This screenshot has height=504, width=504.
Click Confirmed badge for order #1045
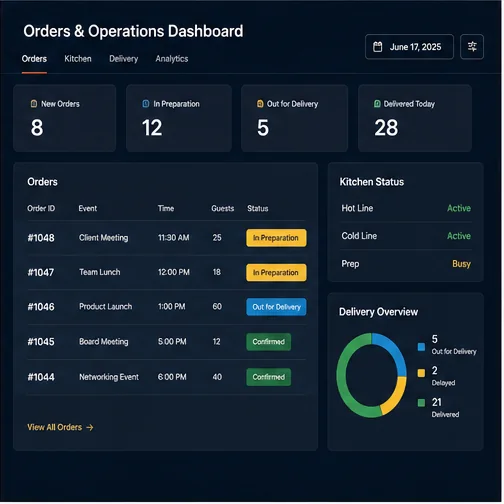click(x=269, y=343)
